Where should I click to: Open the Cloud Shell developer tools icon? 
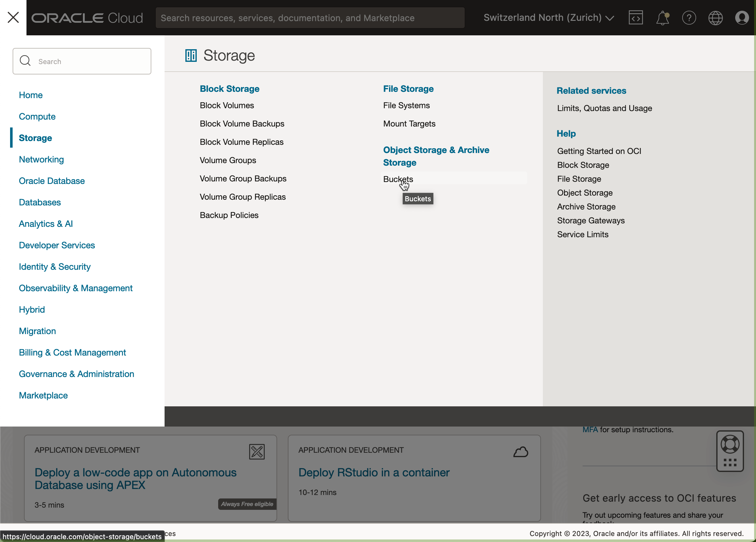point(635,18)
